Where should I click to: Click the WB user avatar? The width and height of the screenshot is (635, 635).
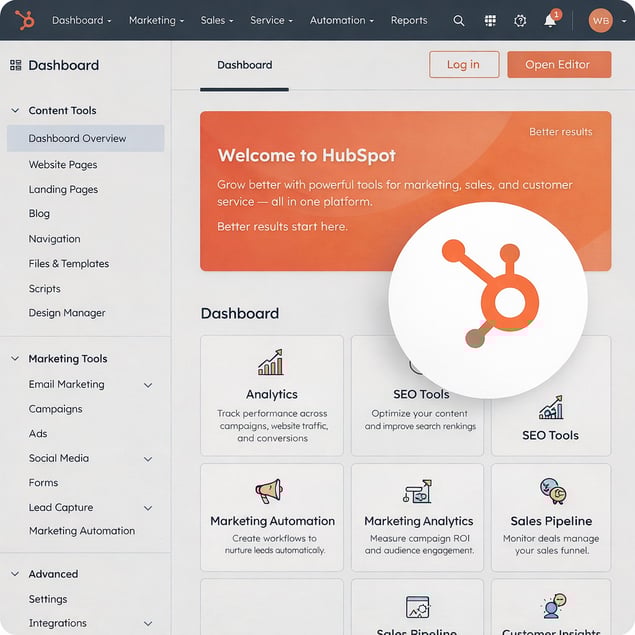point(600,20)
